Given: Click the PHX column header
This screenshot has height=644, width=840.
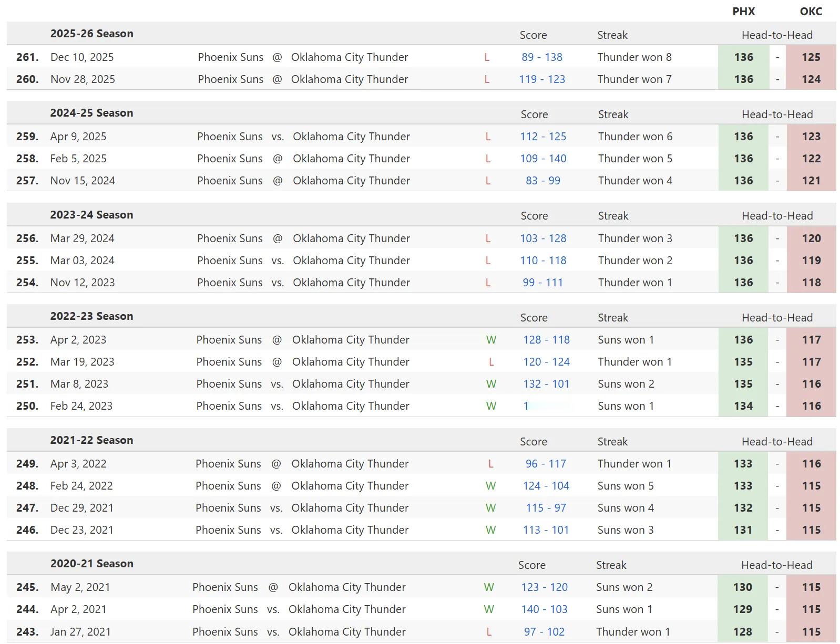Looking at the screenshot, I should pyautogui.click(x=743, y=12).
